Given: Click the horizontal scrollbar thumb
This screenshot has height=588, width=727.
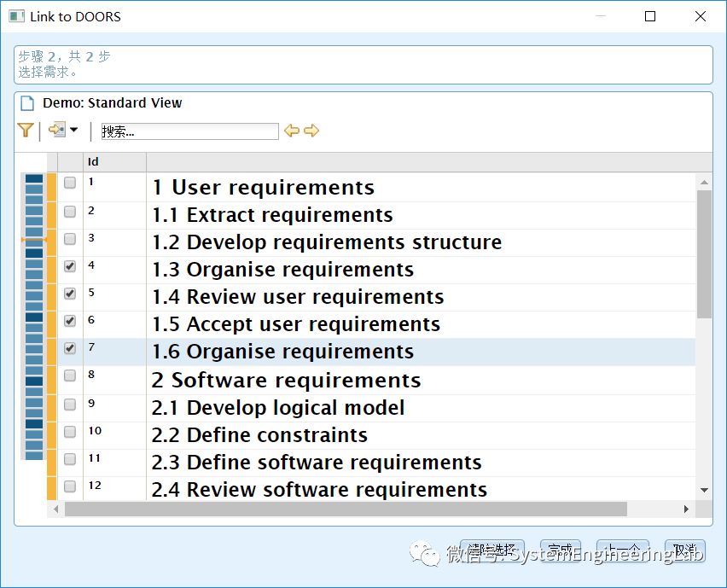Looking at the screenshot, I should [x=346, y=509].
